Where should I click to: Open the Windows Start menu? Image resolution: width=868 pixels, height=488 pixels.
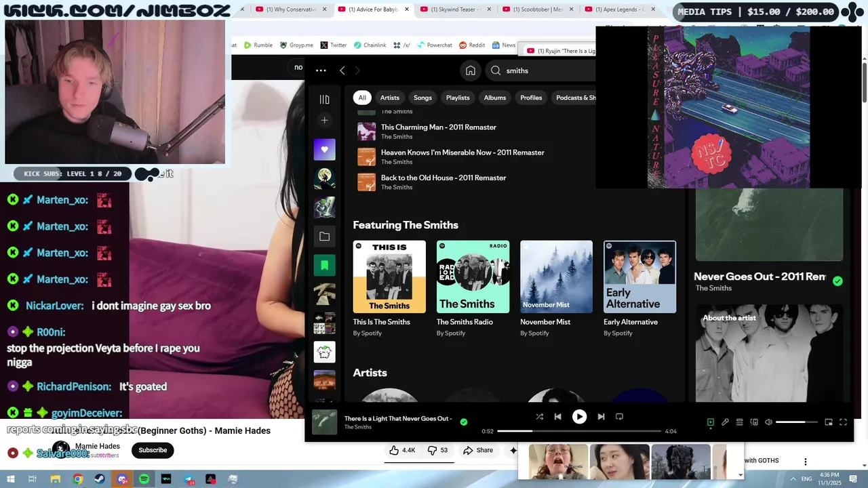(x=9, y=479)
